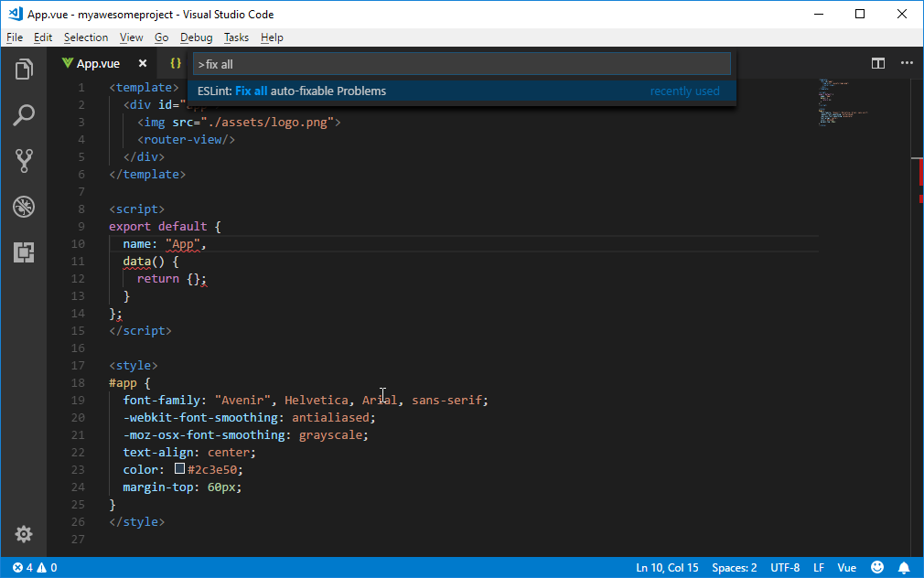Image resolution: width=924 pixels, height=578 pixels.
Task: Click the -moz-osx-font-smoothing line
Action: point(246,434)
